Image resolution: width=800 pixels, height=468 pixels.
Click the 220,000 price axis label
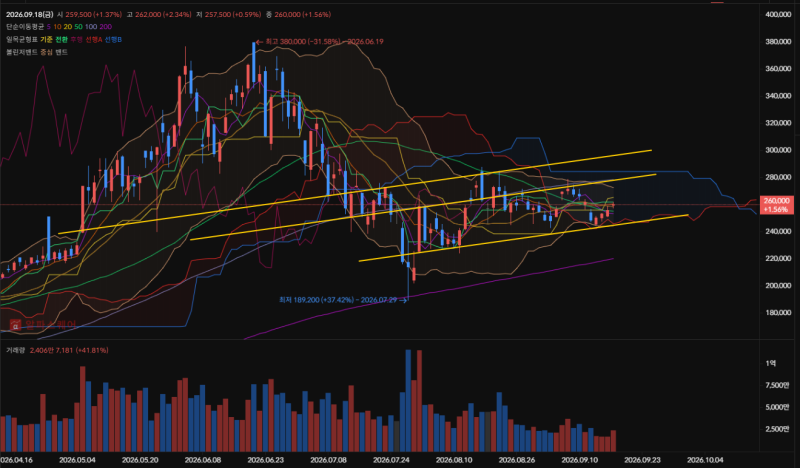click(778, 258)
